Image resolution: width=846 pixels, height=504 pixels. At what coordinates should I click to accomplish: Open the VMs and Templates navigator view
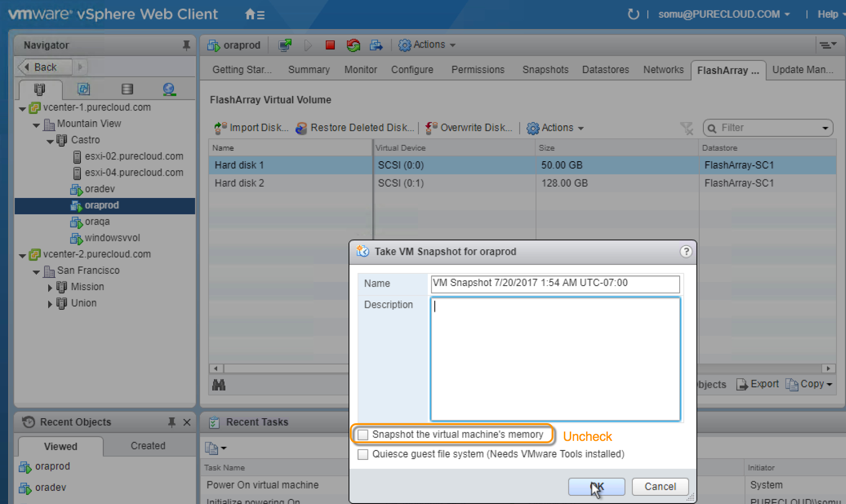pos(84,89)
